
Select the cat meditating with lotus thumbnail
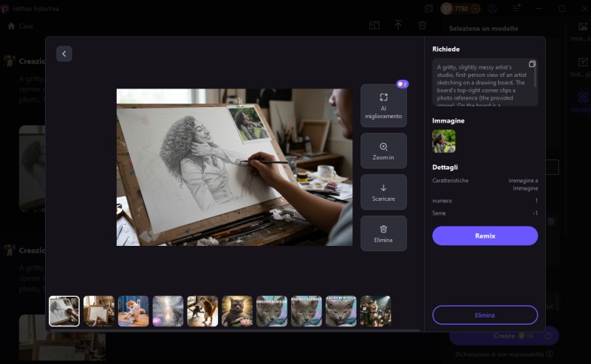tap(237, 311)
